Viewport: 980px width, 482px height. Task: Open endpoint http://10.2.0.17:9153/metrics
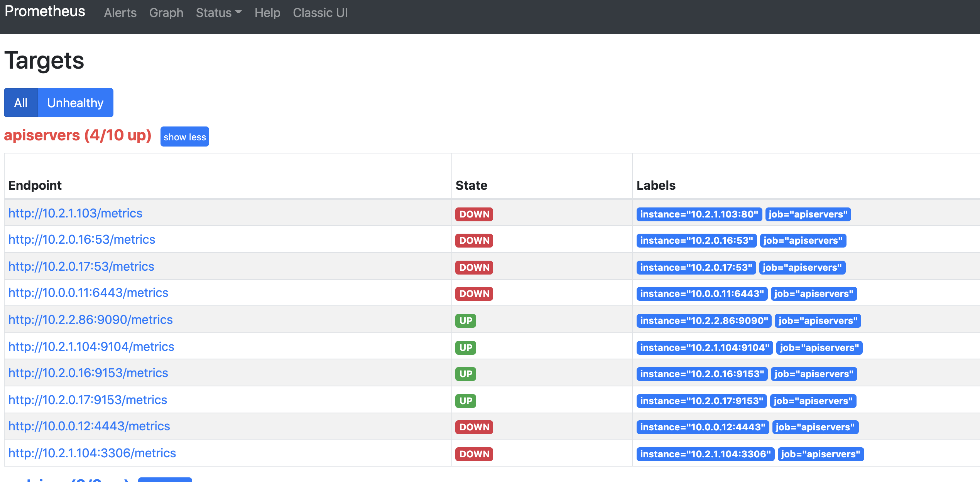pyautogui.click(x=88, y=400)
